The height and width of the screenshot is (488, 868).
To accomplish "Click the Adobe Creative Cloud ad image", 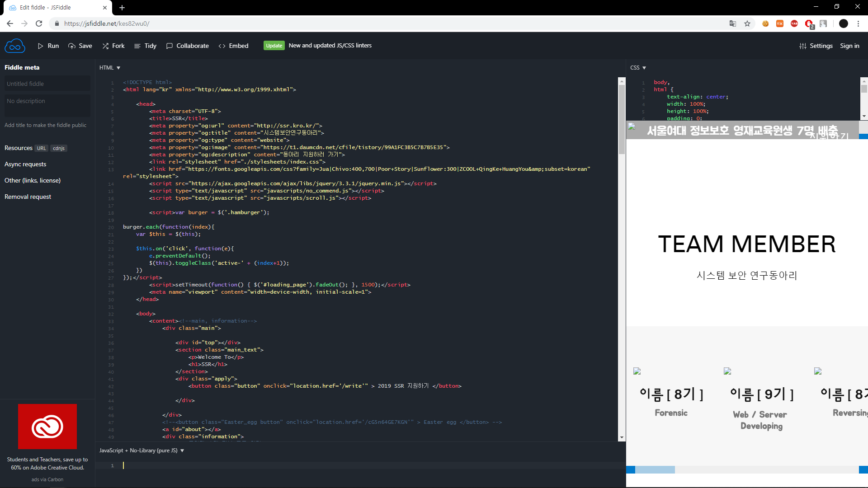I will coord(47,426).
